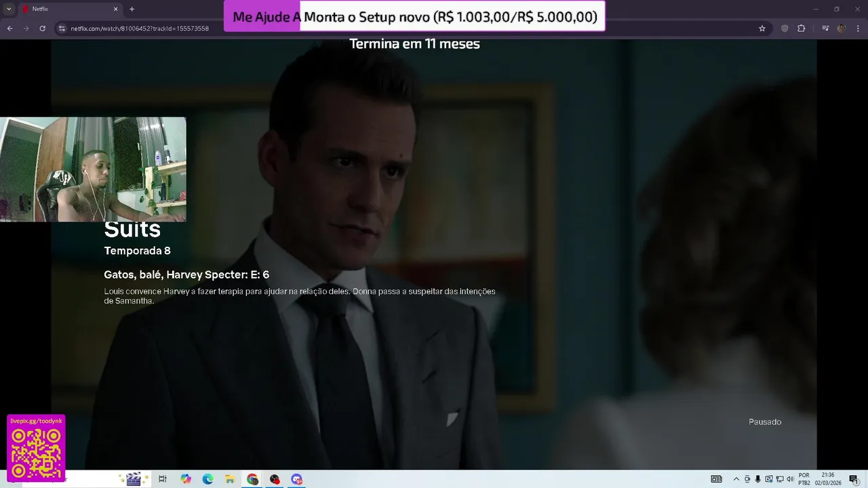Select the Netflix browser tab
This screenshot has height=488, width=868.
point(70,9)
